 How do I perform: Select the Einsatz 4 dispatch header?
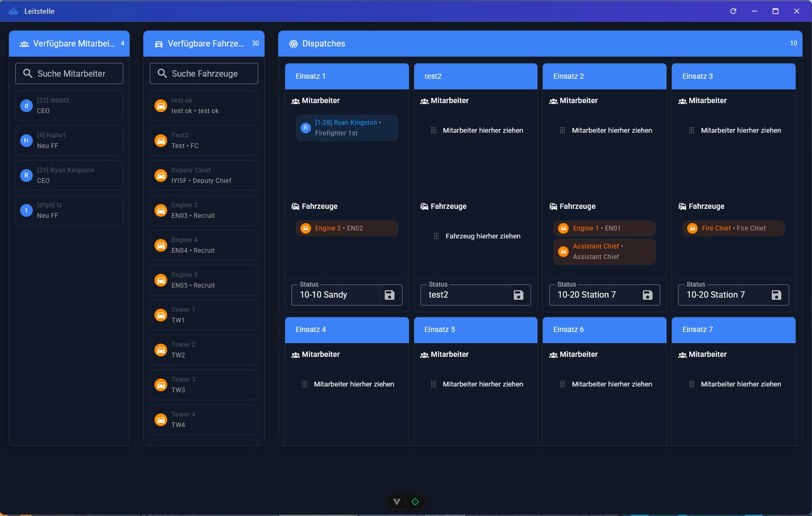(347, 330)
